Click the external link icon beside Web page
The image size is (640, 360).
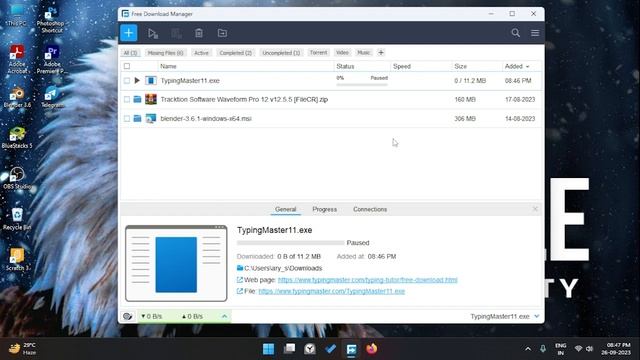(x=240, y=280)
